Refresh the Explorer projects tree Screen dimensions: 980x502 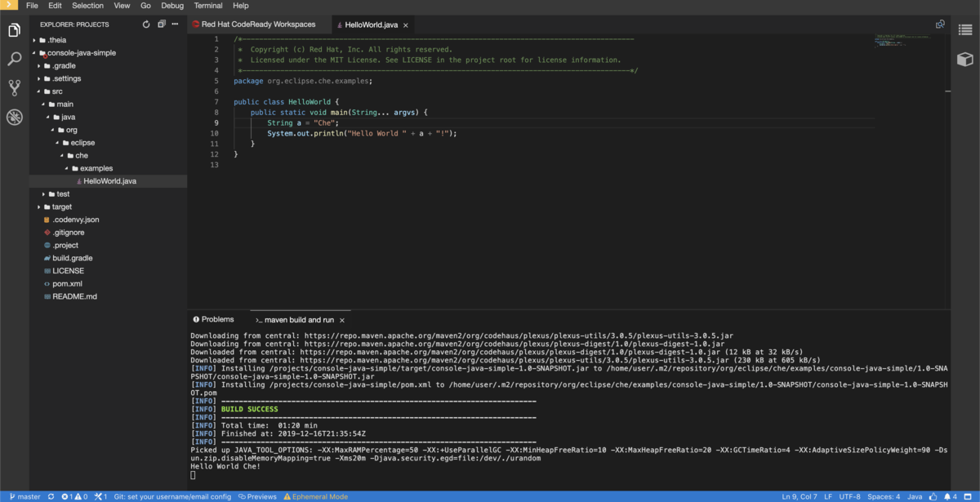(146, 24)
